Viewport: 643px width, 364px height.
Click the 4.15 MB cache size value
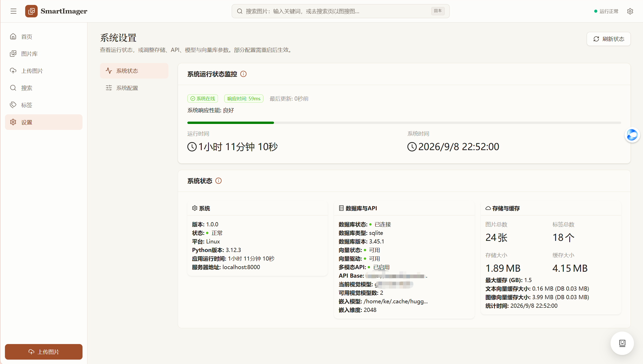coord(570,268)
